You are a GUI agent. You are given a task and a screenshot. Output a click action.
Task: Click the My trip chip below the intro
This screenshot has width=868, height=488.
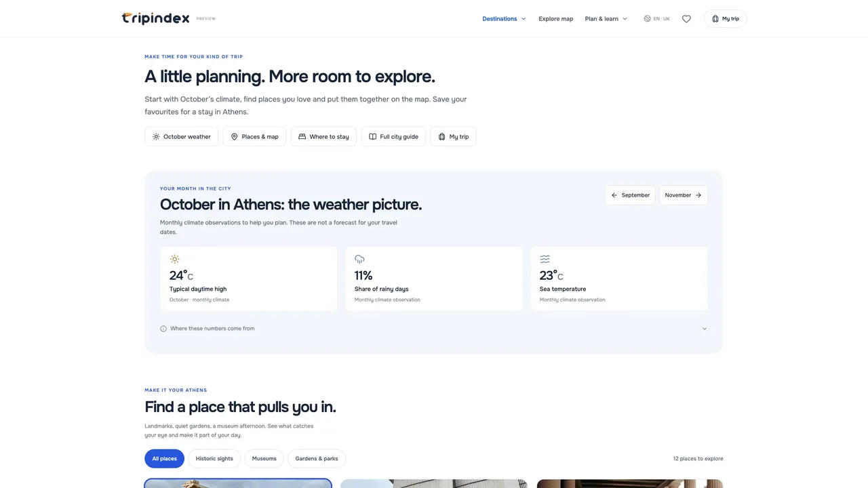coord(454,137)
